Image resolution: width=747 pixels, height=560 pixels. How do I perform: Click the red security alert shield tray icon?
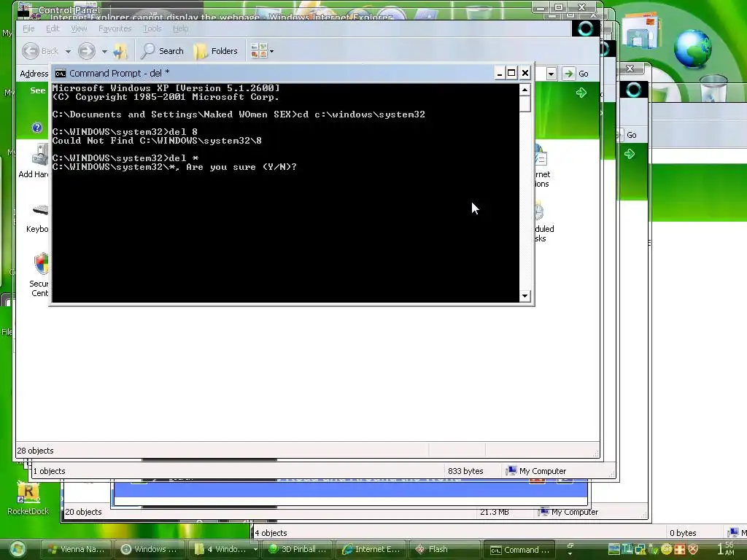point(694,549)
